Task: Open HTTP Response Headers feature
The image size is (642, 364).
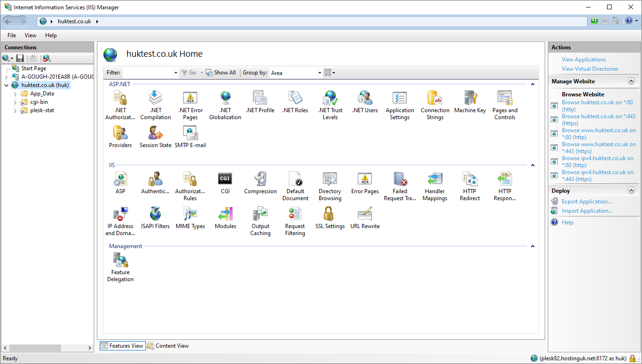Action: click(505, 186)
